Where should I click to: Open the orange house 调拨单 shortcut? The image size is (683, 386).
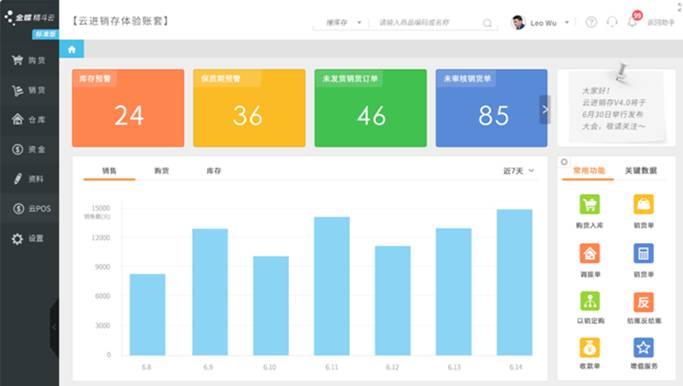click(590, 253)
